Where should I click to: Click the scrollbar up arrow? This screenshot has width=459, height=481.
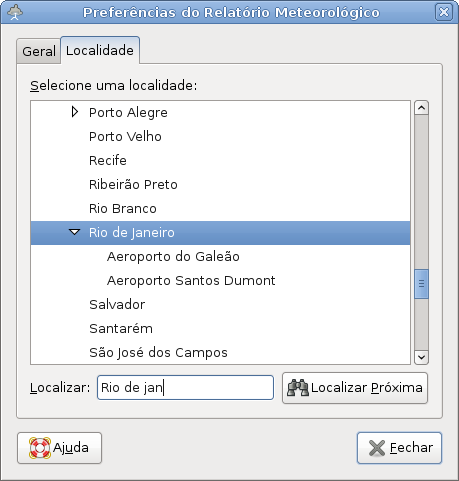(421, 108)
